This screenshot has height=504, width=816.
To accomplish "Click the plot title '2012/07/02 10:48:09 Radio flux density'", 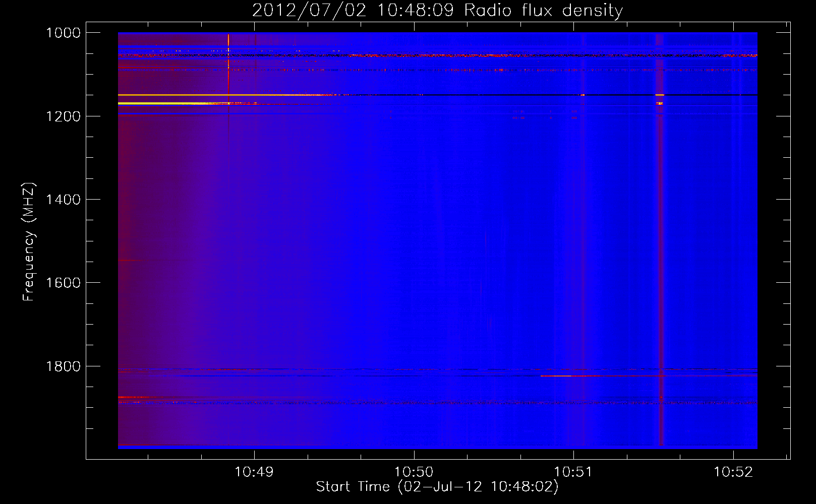I will coord(438,10).
